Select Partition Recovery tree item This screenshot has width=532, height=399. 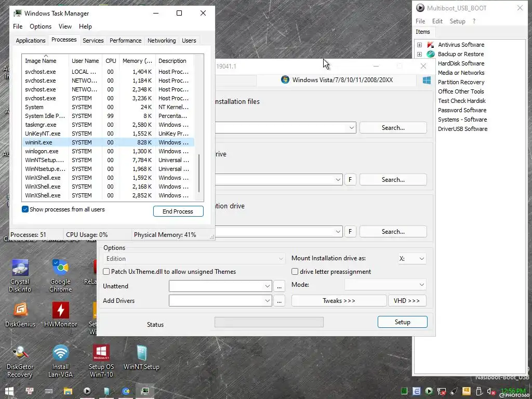point(461,82)
